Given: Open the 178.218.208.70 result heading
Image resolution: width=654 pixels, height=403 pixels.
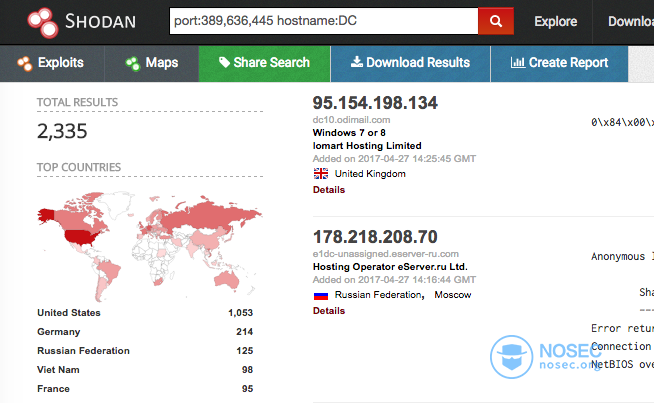Looking at the screenshot, I should click(x=375, y=237).
